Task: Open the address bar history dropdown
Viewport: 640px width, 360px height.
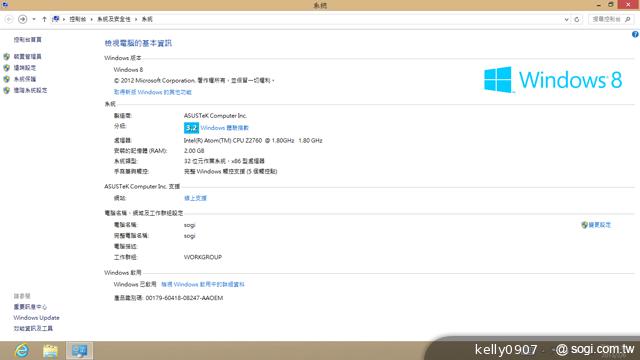Action: pyautogui.click(x=566, y=19)
